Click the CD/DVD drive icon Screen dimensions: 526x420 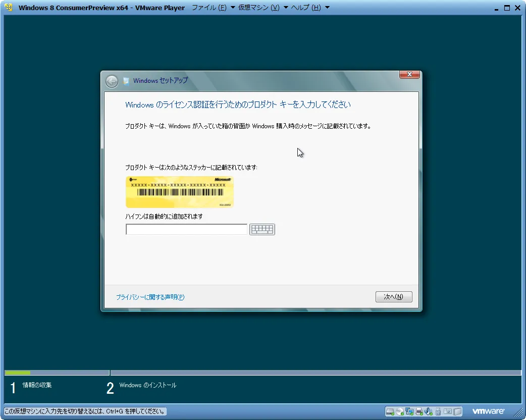pos(400,411)
